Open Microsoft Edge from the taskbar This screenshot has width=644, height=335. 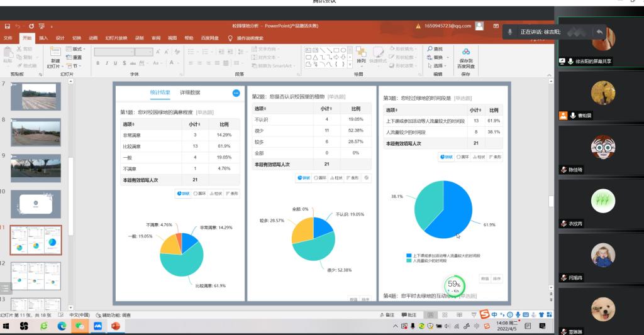62,326
